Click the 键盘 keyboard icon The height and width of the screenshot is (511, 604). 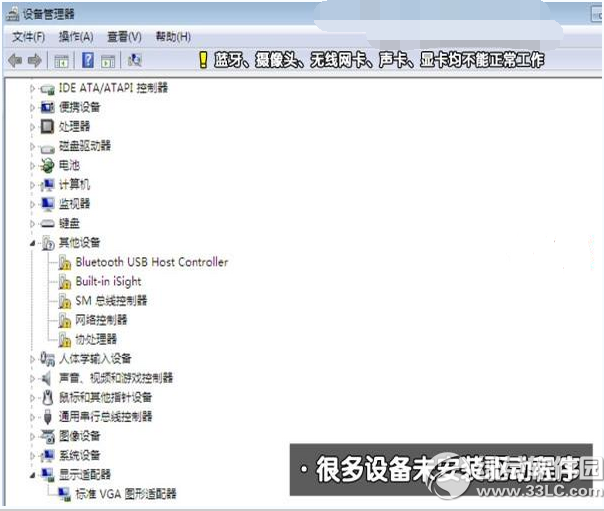click(x=47, y=223)
